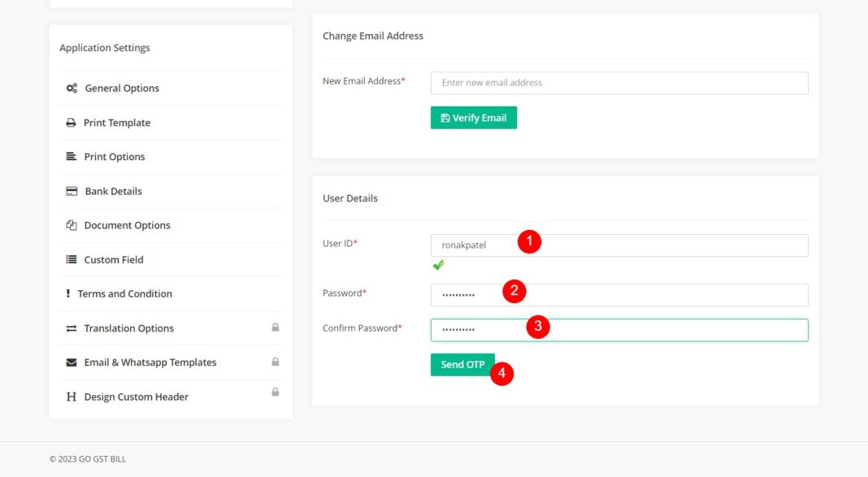Click the arrows icon next to Translation Options
Screen dimensions: 868x477
(71, 327)
